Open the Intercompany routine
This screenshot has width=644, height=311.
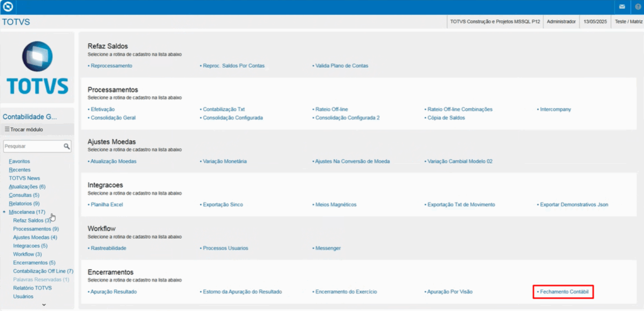[555, 109]
